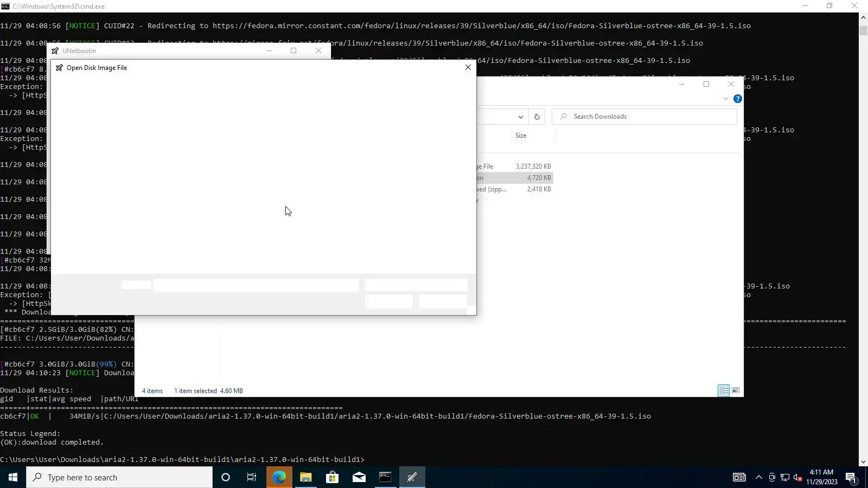Refresh the Downloads folder in Explorer

click(537, 117)
